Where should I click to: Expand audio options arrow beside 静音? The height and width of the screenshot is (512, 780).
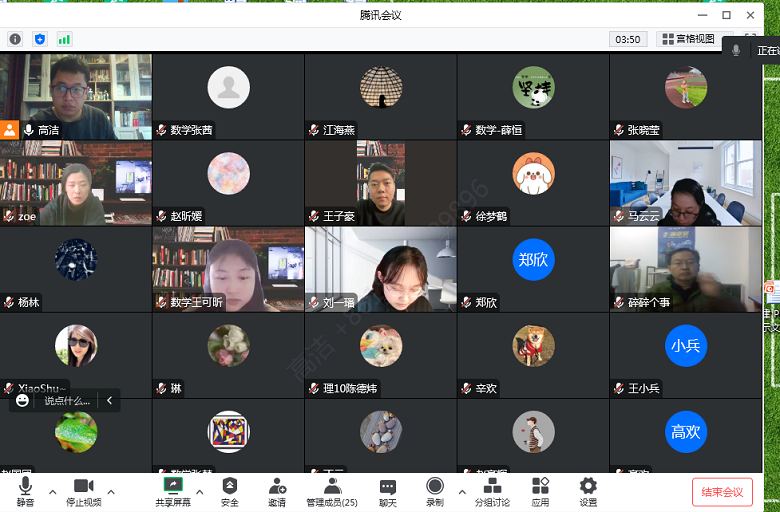(x=53, y=491)
